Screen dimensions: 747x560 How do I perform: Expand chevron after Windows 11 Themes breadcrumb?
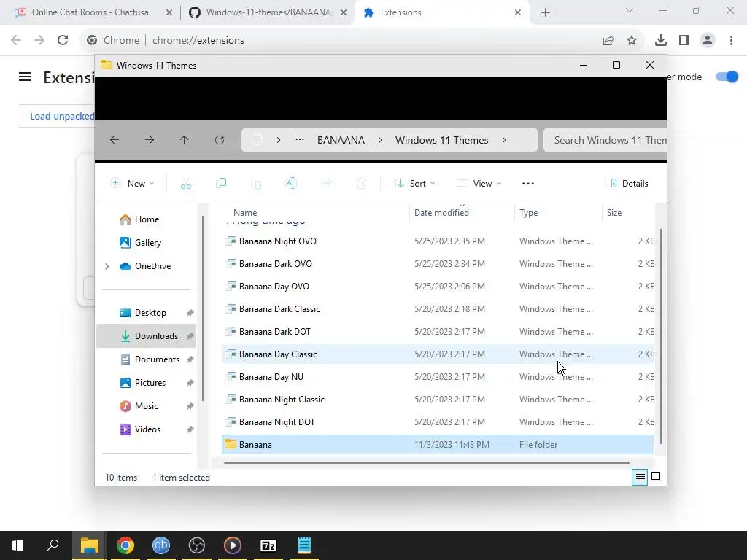[x=504, y=140]
